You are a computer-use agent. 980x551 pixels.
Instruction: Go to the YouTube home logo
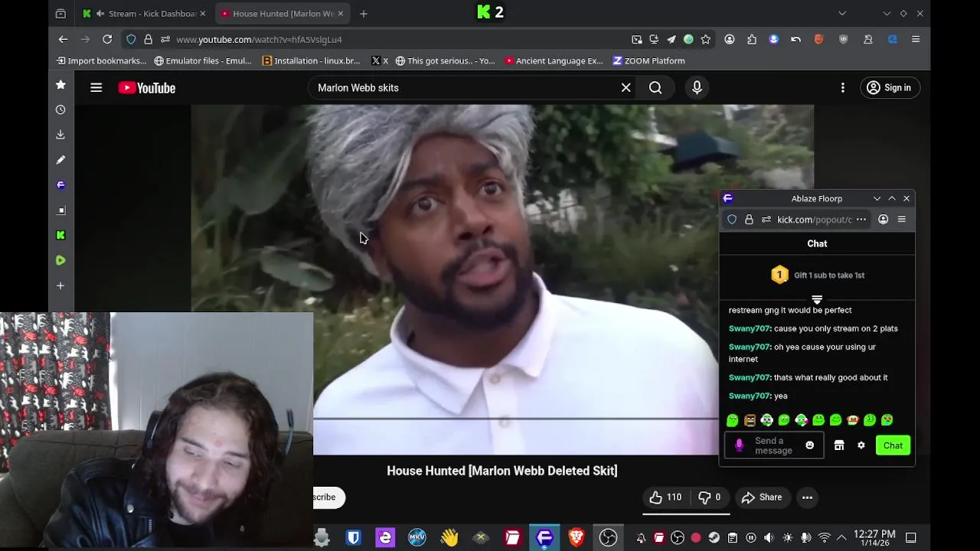pos(147,88)
